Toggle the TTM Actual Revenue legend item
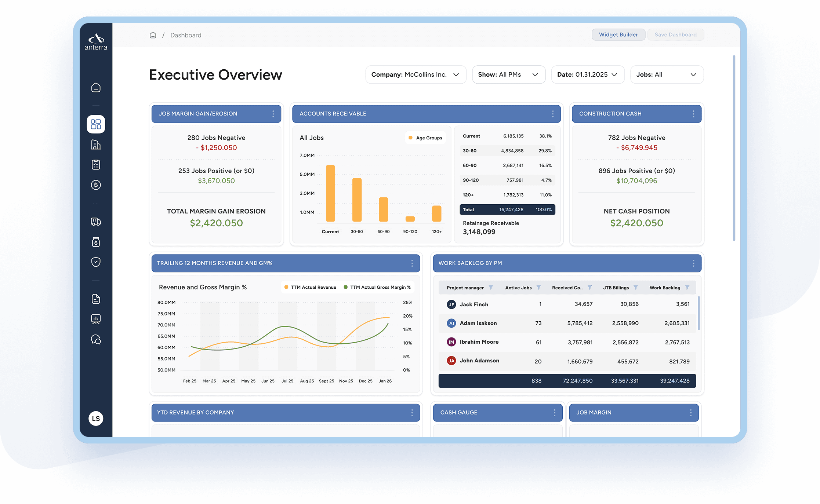 (x=311, y=287)
